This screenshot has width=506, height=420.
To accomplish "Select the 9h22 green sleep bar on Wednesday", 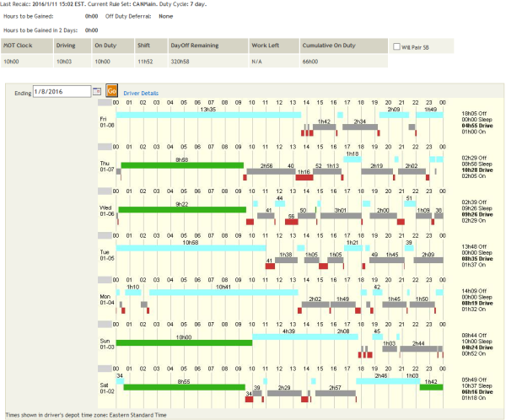I will (183, 209).
